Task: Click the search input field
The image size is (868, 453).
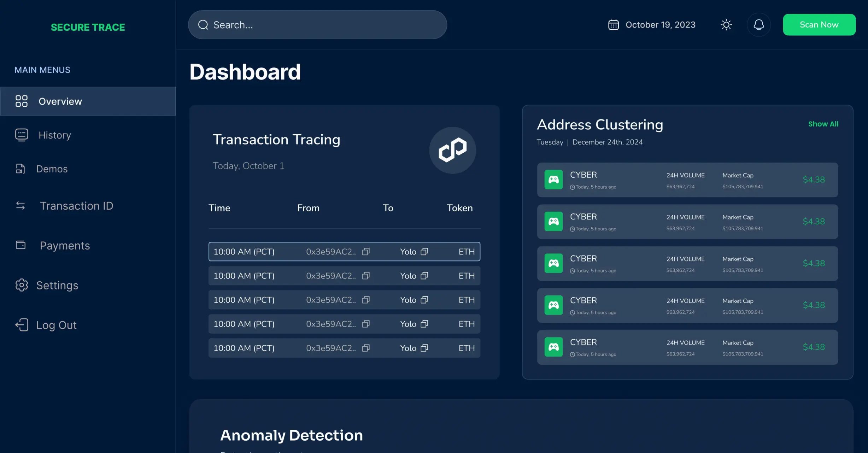Action: (317, 25)
